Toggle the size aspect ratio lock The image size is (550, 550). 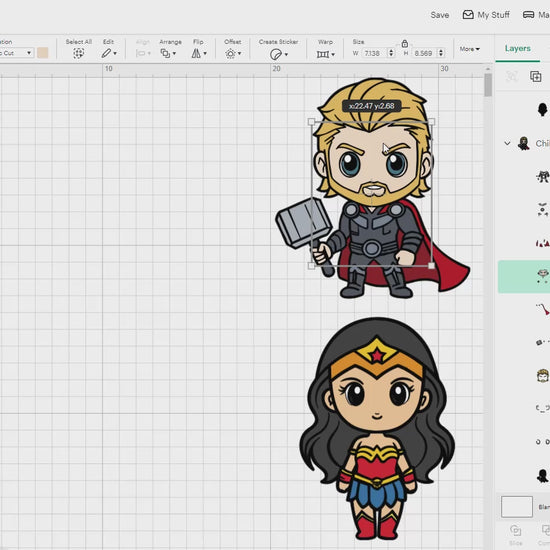404,43
